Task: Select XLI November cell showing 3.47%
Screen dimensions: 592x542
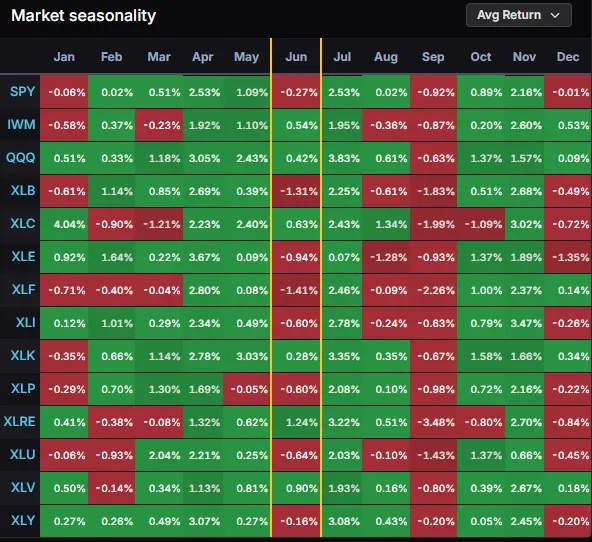Action: coord(524,323)
